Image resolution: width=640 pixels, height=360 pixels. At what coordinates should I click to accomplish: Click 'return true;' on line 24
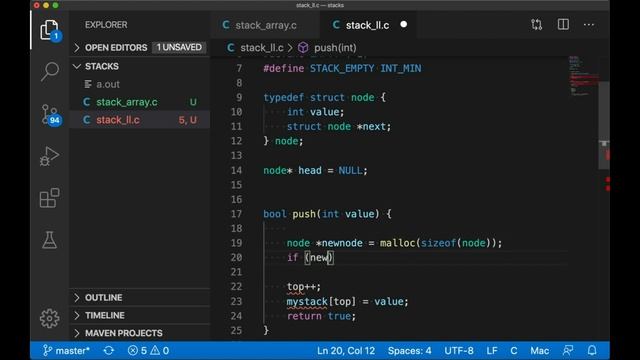pos(321,316)
